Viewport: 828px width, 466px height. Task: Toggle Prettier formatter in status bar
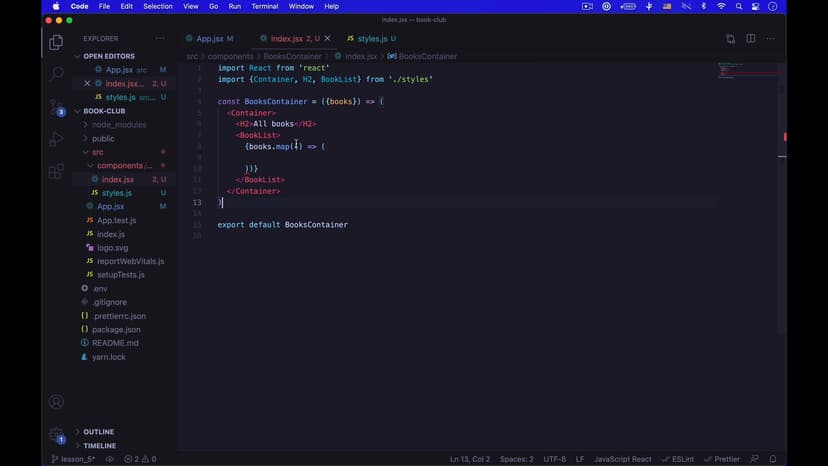point(722,459)
